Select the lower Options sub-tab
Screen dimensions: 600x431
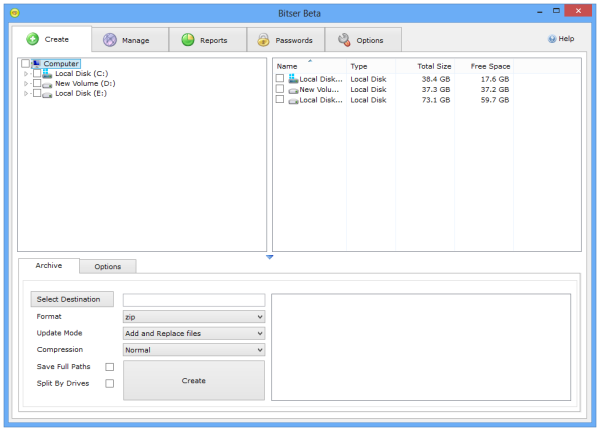(x=108, y=266)
